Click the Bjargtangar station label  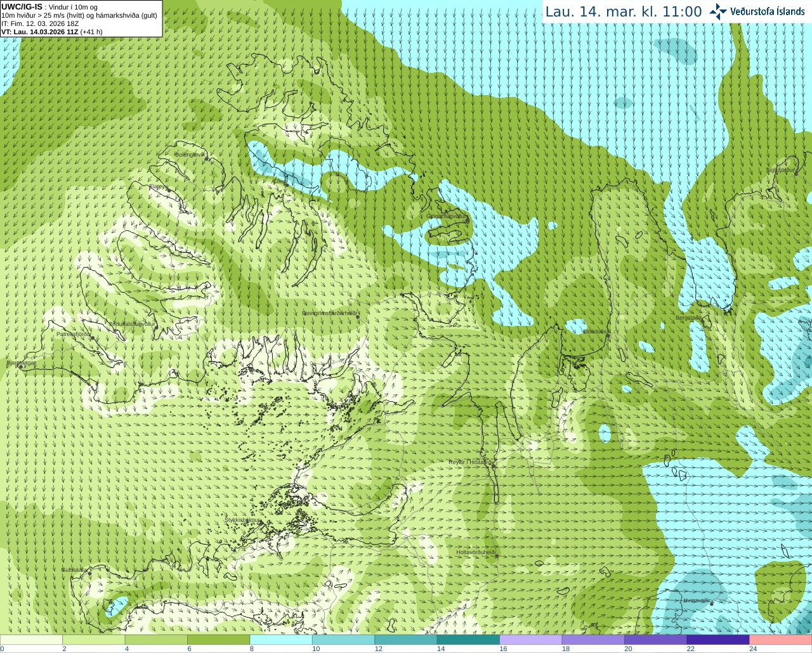click(x=21, y=363)
